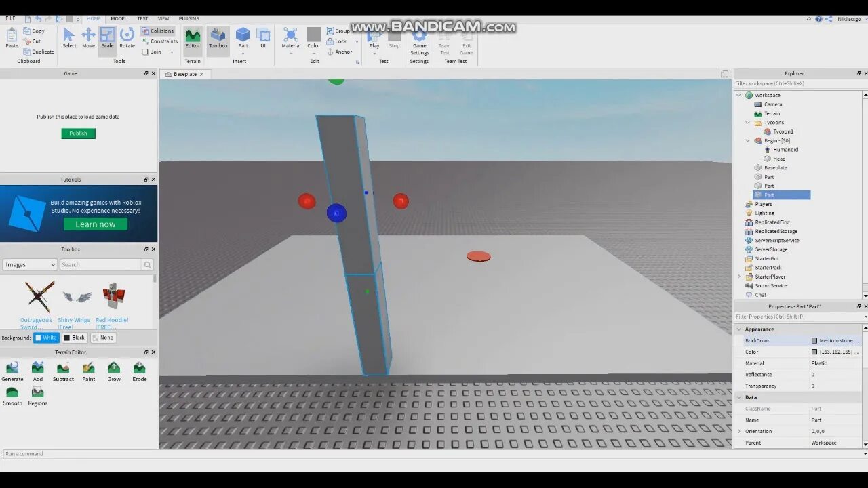Click the Paste clipboard button
The width and height of the screenshot is (868, 488).
click(x=12, y=39)
